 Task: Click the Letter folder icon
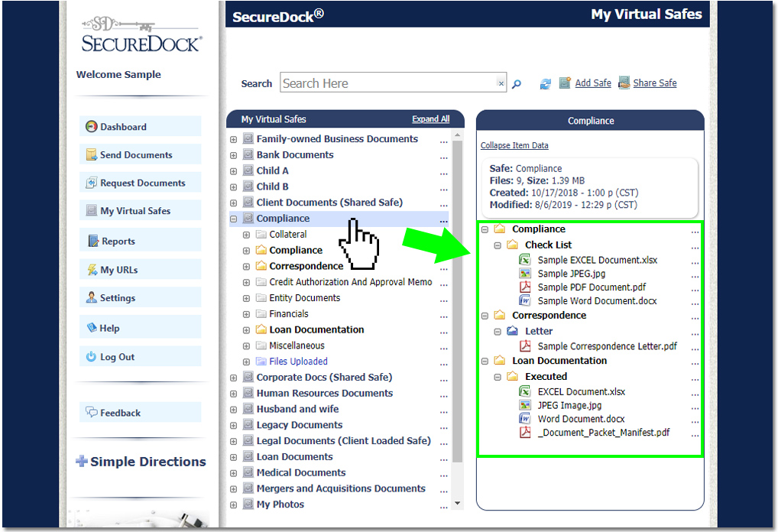[513, 331]
